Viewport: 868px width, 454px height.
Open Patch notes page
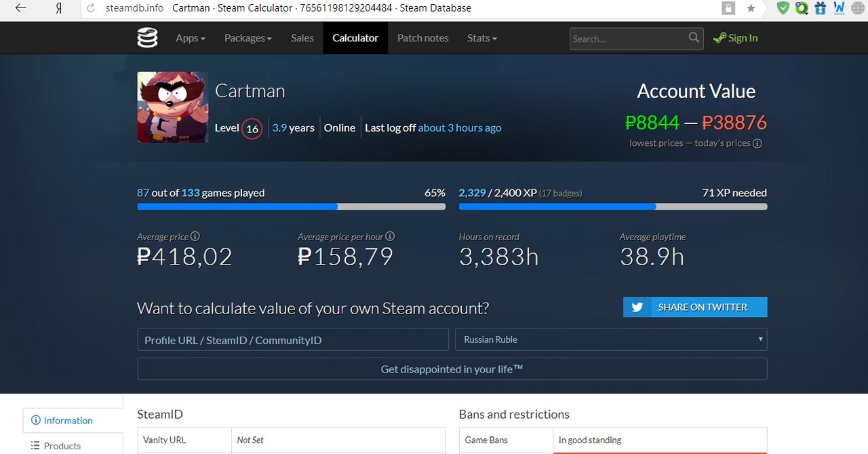[x=423, y=38]
